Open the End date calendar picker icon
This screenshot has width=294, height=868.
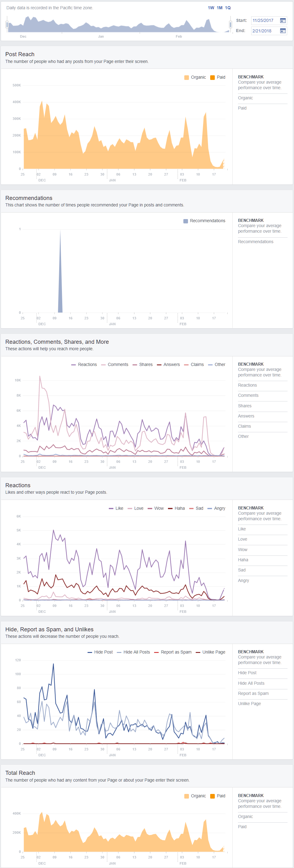pos(283,31)
